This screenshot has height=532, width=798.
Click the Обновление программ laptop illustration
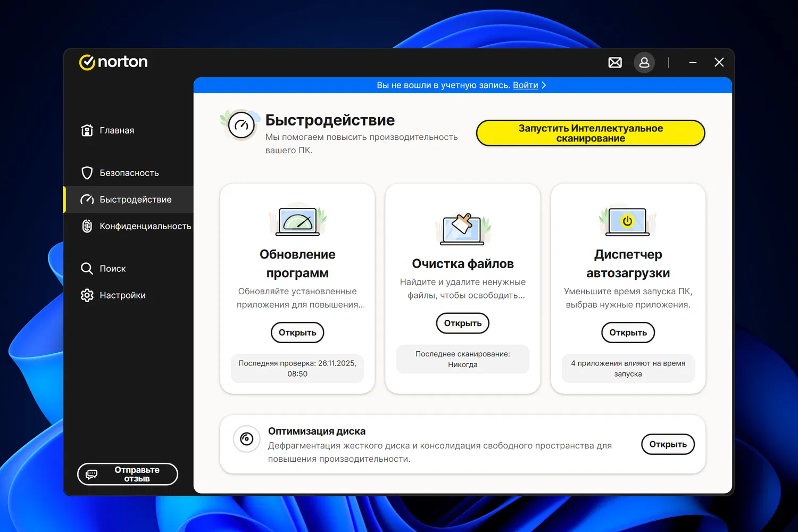(298, 220)
